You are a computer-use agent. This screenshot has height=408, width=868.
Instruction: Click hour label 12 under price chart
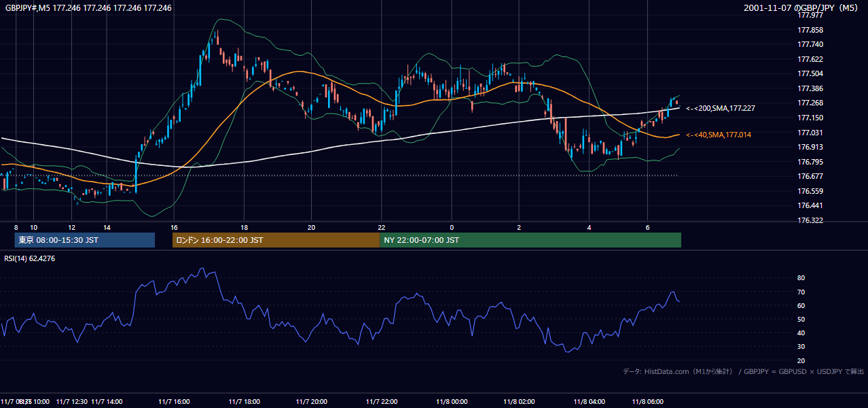coord(71,227)
